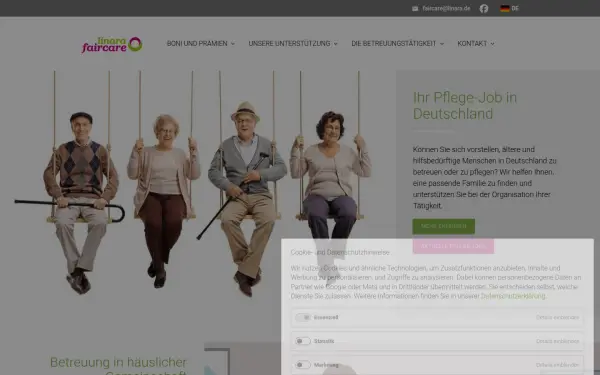Viewport: 600px width, 375px height.
Task: Click the heading Ihr Pflege-Job in Deutschland
Action: point(465,106)
